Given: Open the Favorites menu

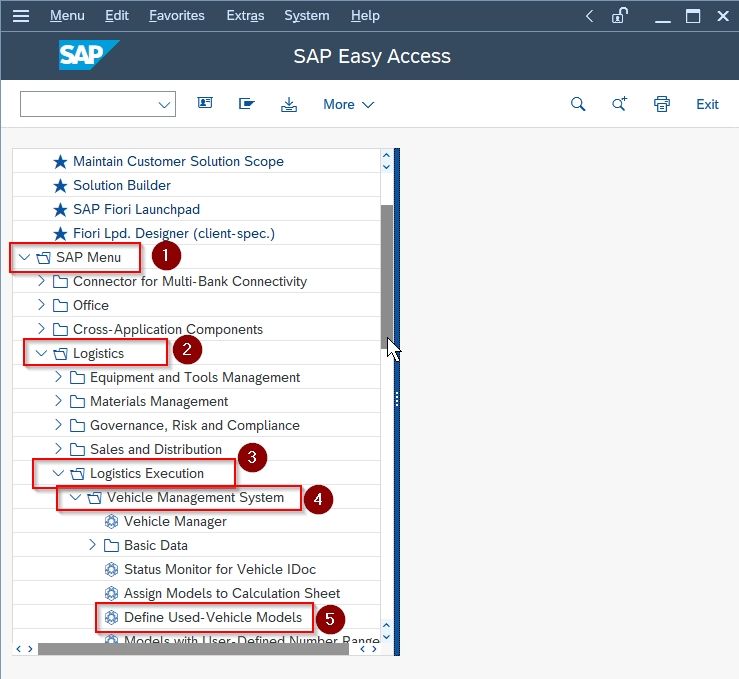Looking at the screenshot, I should pyautogui.click(x=177, y=16).
